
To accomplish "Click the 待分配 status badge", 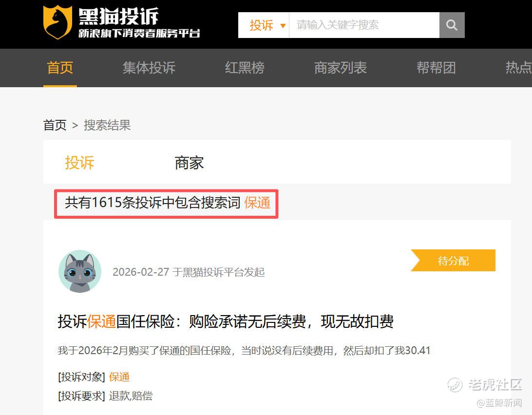I will coord(453,260).
